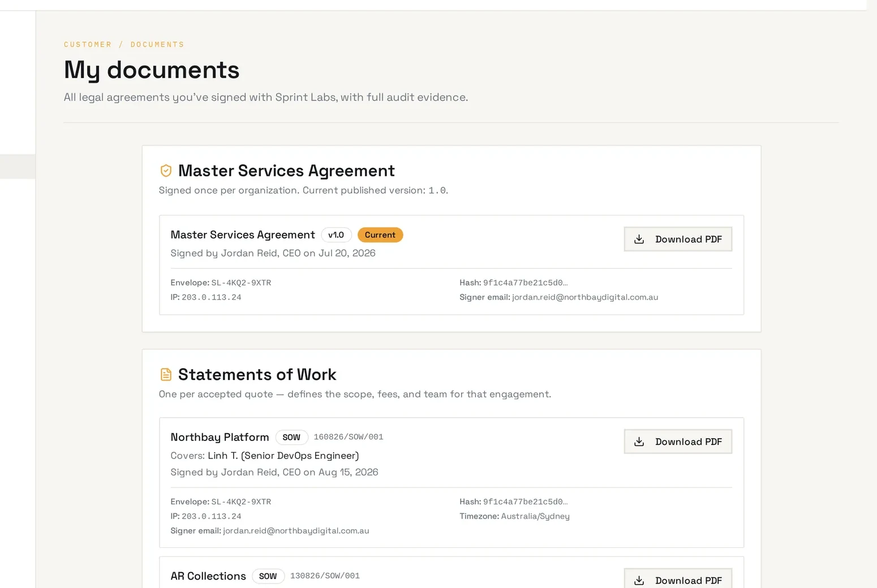Click the Envelope SL-4KQ2-9XTR value in the MSA card
Viewport: 877px width, 588px height.
pos(241,283)
